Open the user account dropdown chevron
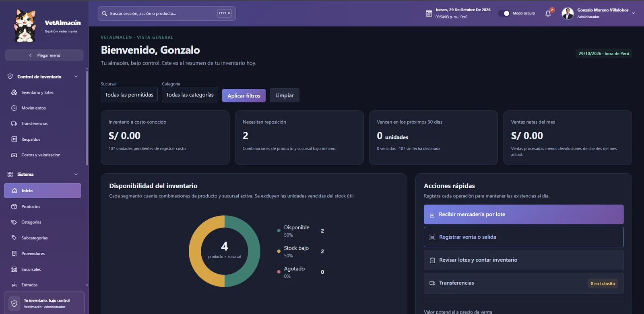Viewport: 644px width, 314px height. tap(633, 13)
